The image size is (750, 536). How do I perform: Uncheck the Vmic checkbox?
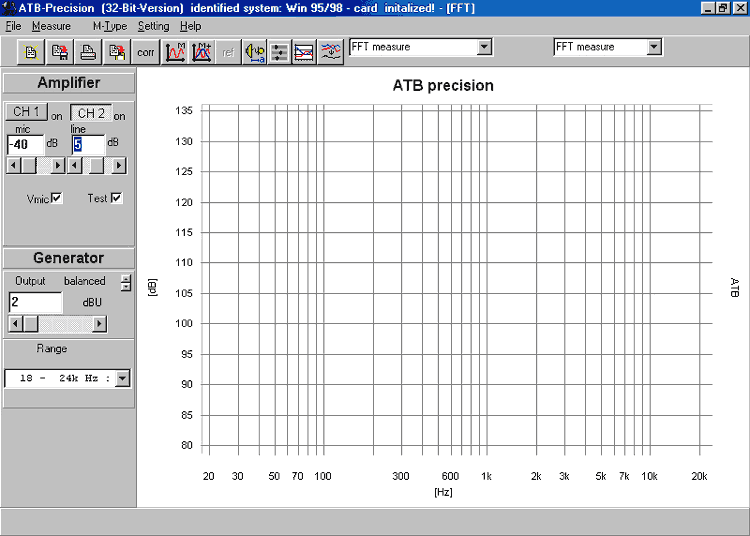tap(56, 197)
